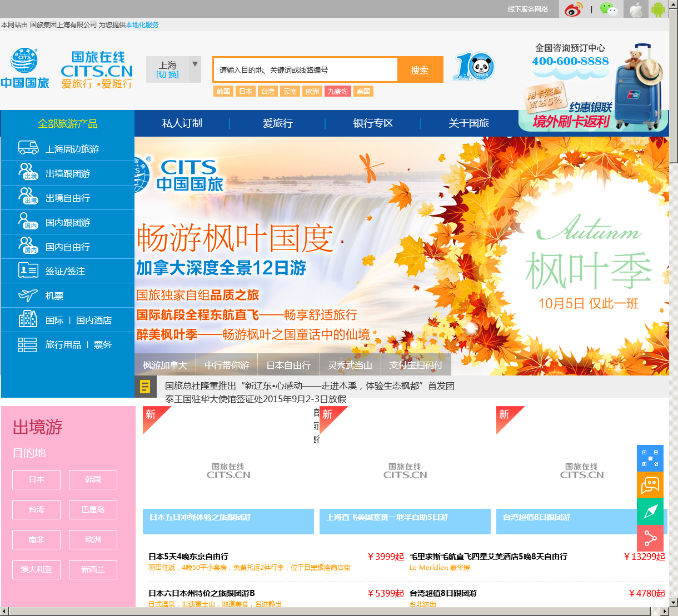The width and height of the screenshot is (678, 616).
Task: Click the Apple app download icon
Action: coord(636,9)
